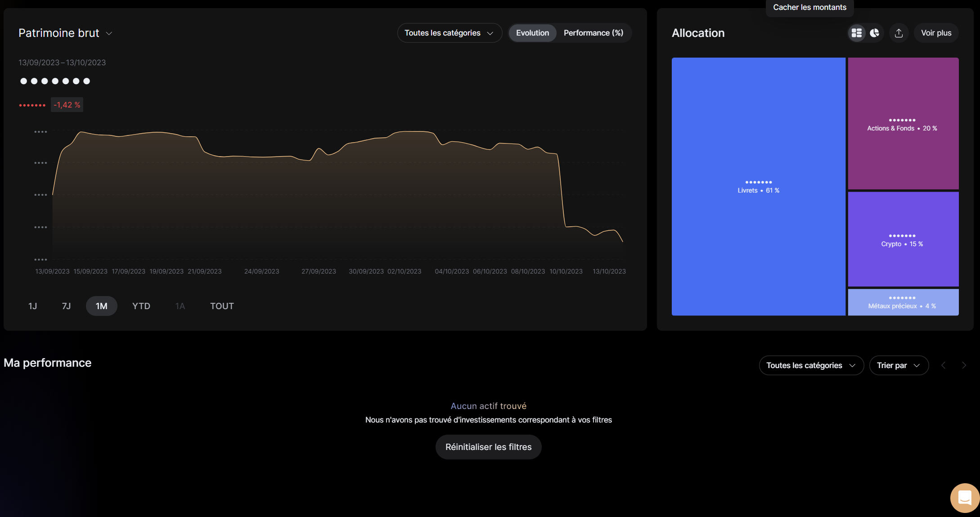Toggle chart to Performance (%) mode
This screenshot has height=517, width=980.
(x=593, y=33)
